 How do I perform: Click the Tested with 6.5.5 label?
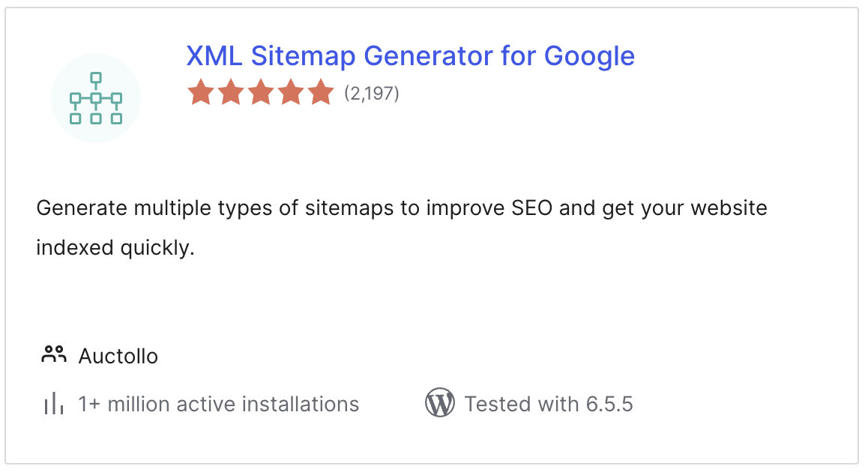click(549, 403)
